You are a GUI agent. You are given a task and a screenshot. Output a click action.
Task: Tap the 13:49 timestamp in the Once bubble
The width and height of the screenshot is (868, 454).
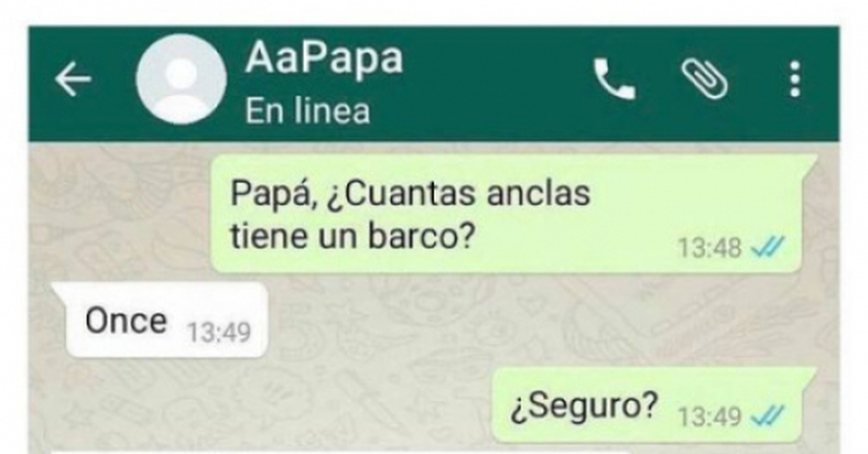(219, 333)
